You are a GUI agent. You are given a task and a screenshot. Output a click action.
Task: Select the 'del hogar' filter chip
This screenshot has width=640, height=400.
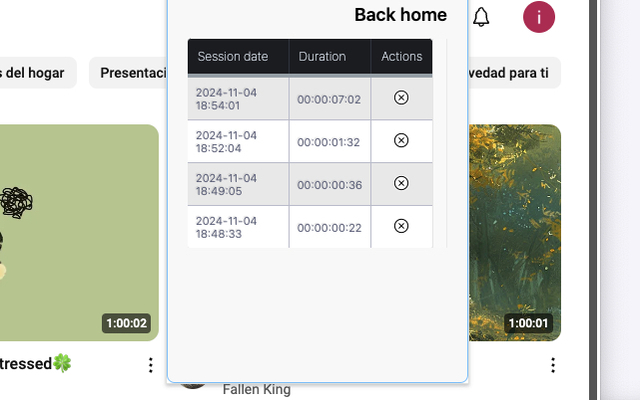coord(37,73)
